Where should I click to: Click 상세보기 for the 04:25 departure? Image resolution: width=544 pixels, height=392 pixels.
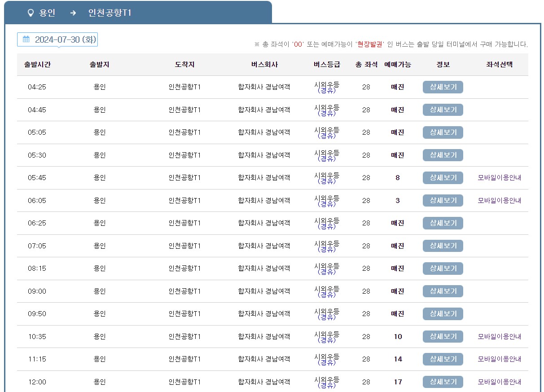pos(443,87)
